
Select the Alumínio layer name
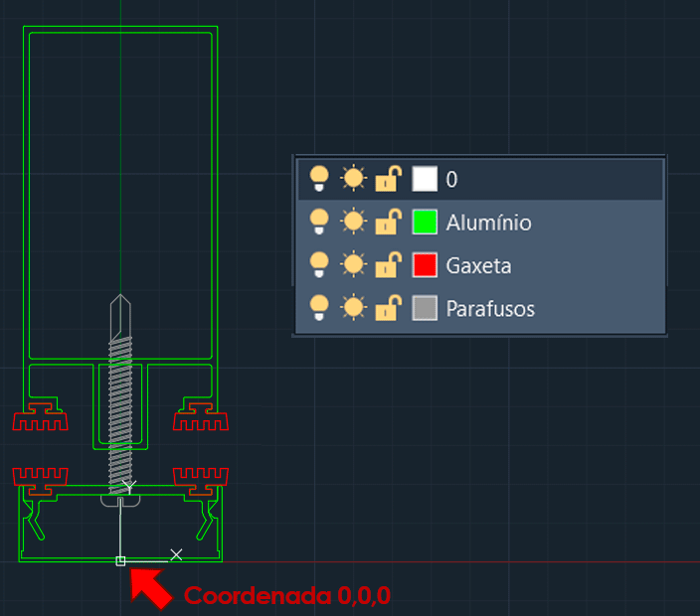(488, 223)
